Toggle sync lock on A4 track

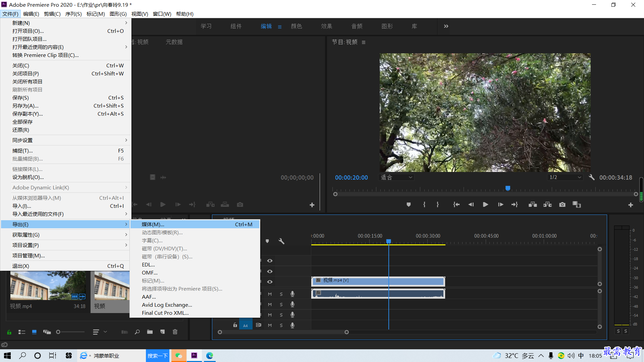click(x=259, y=325)
